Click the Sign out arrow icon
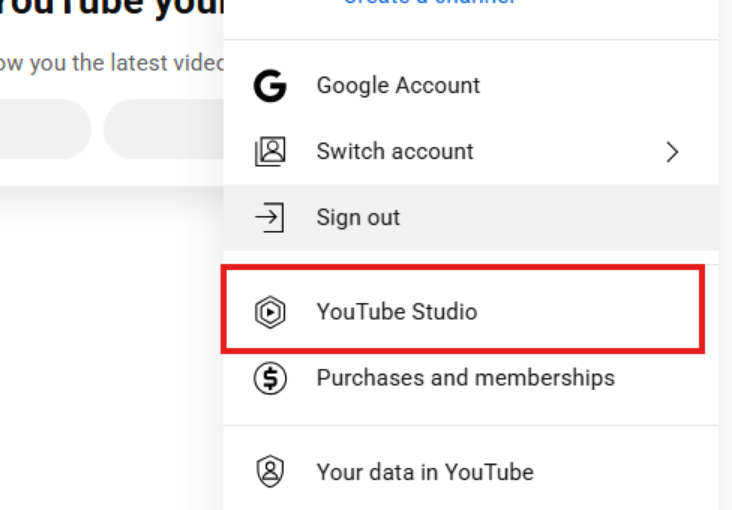Screen dimensions: 732x510 coord(270,218)
